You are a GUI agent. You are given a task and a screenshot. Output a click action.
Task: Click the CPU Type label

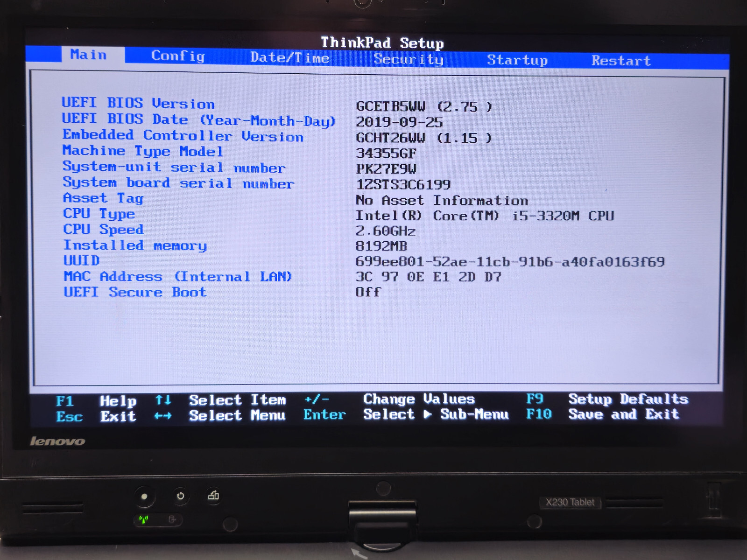tap(99, 214)
